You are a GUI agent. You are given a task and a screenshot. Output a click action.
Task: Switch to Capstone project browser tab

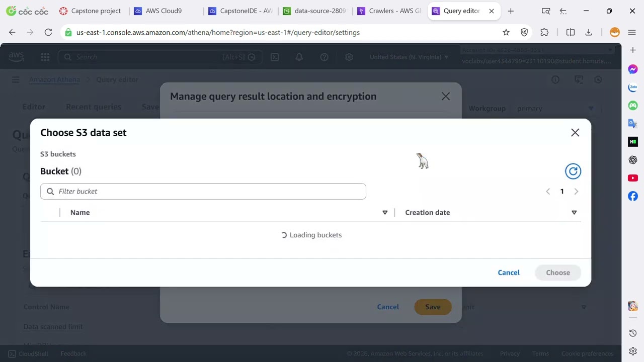[91, 11]
